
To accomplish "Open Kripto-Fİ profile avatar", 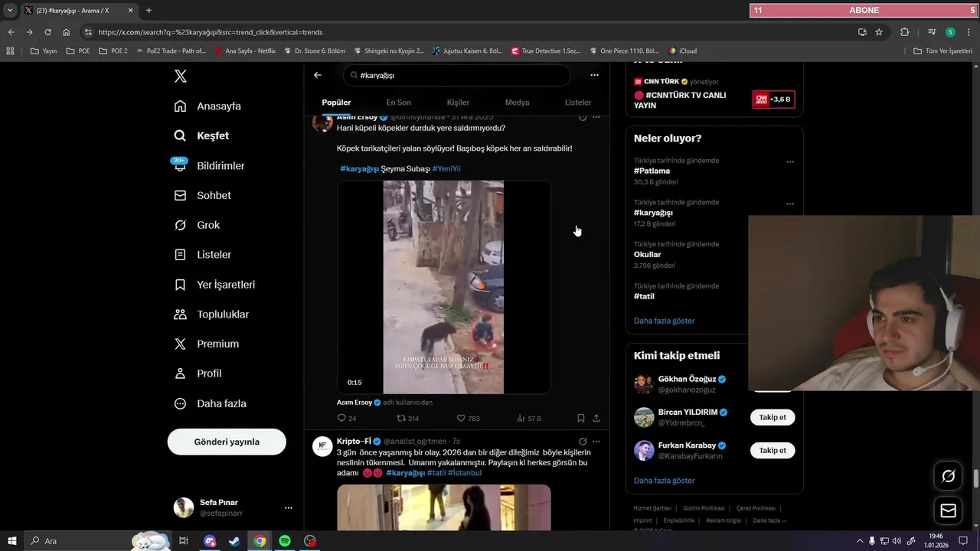I will [322, 446].
